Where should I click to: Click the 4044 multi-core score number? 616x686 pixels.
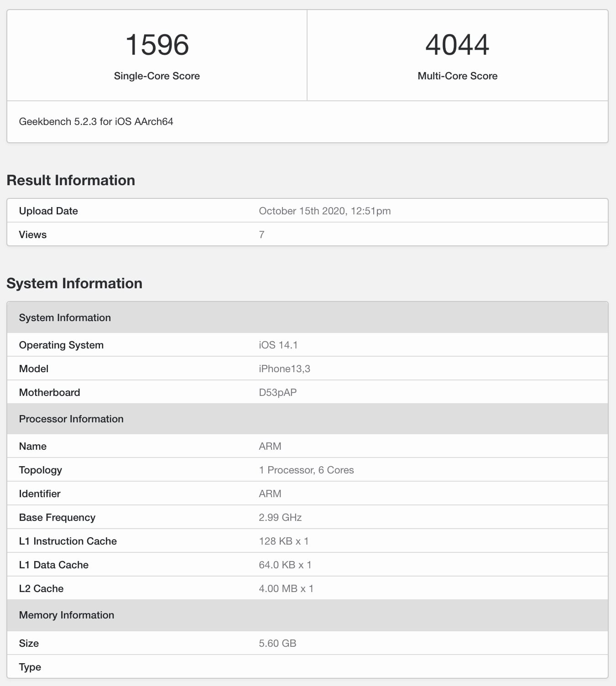457,45
